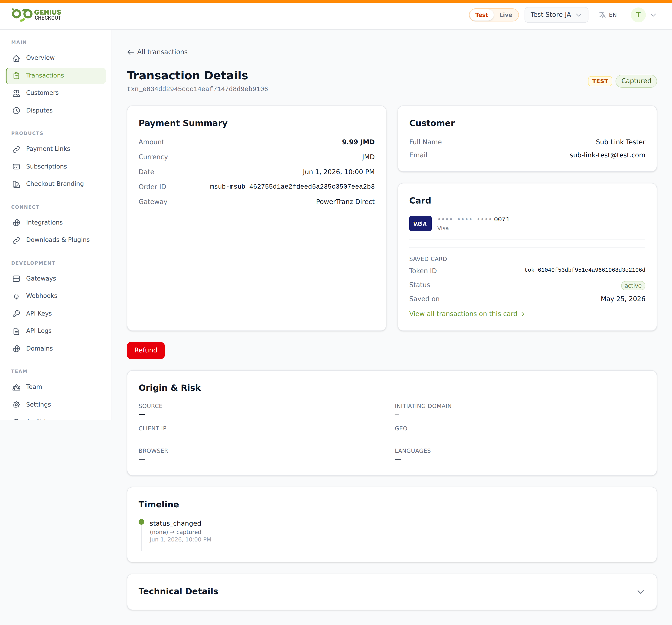
Task: Click the email sub-link-test@test.com
Action: (607, 155)
